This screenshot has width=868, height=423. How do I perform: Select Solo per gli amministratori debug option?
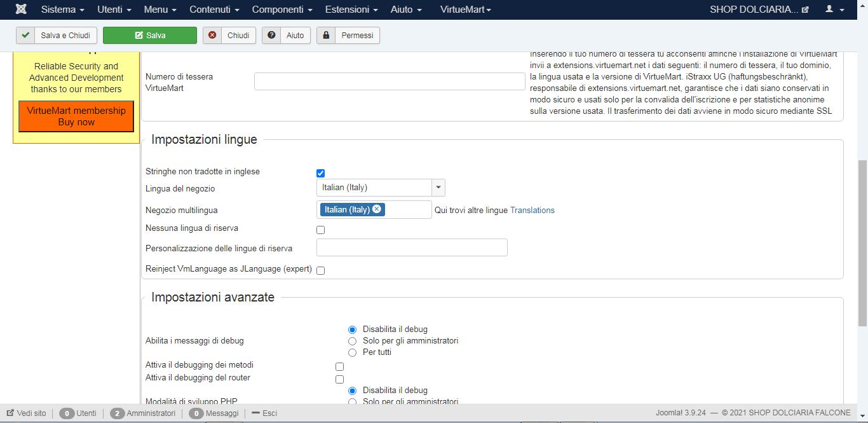pos(352,341)
